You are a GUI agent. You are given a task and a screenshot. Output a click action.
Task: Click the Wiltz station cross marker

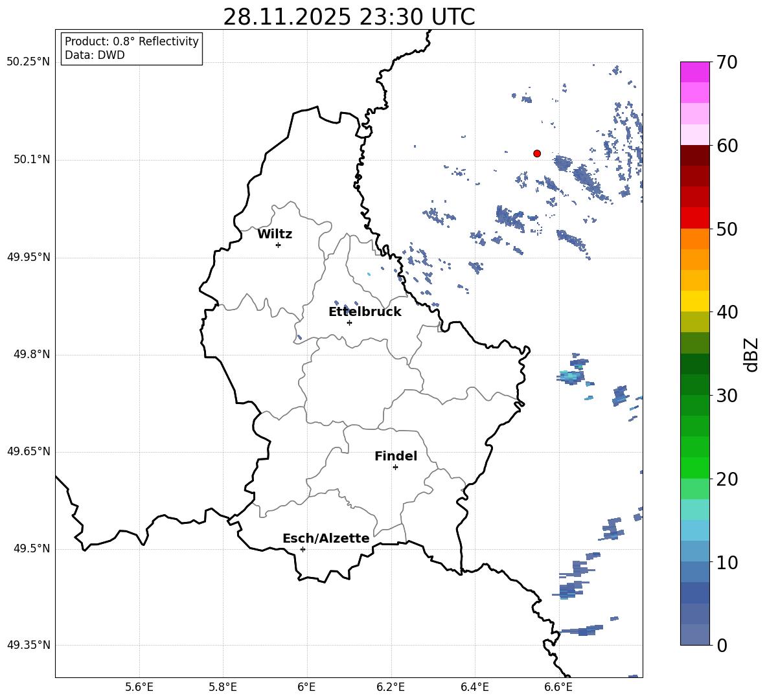tap(279, 245)
